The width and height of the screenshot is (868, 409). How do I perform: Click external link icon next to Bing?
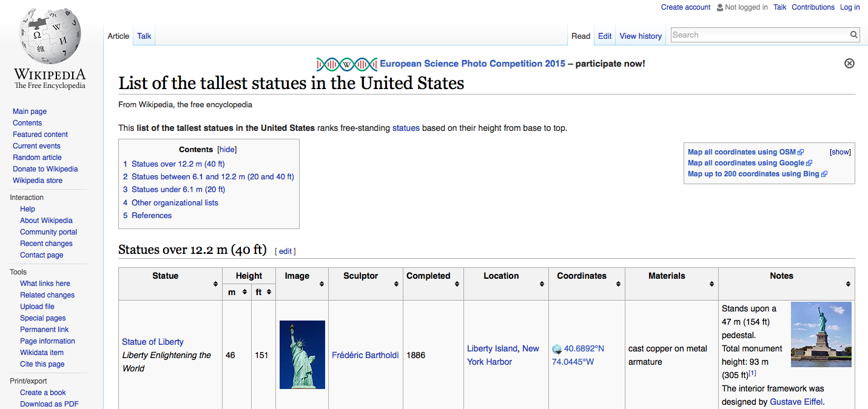point(824,174)
